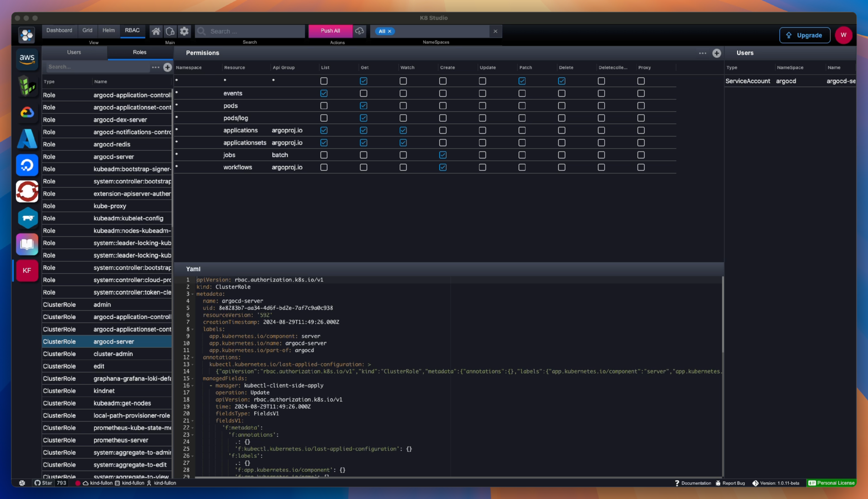Click the kind-fullon user status entry
The image size is (868, 499).
161,483
